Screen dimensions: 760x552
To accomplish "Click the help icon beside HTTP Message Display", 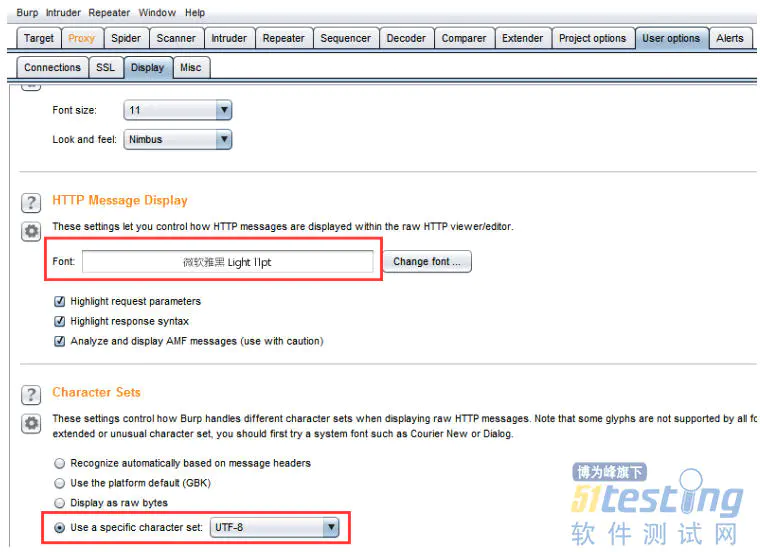I will pyautogui.click(x=31, y=202).
